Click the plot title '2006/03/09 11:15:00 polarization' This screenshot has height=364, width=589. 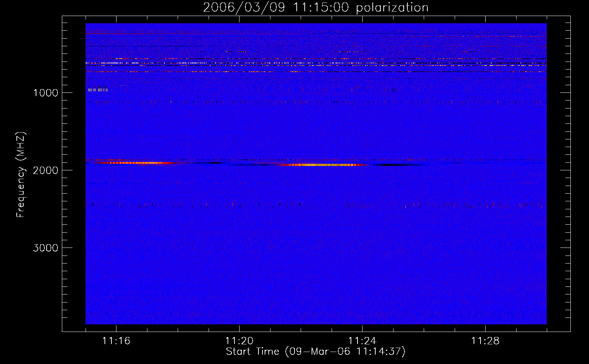(x=316, y=8)
